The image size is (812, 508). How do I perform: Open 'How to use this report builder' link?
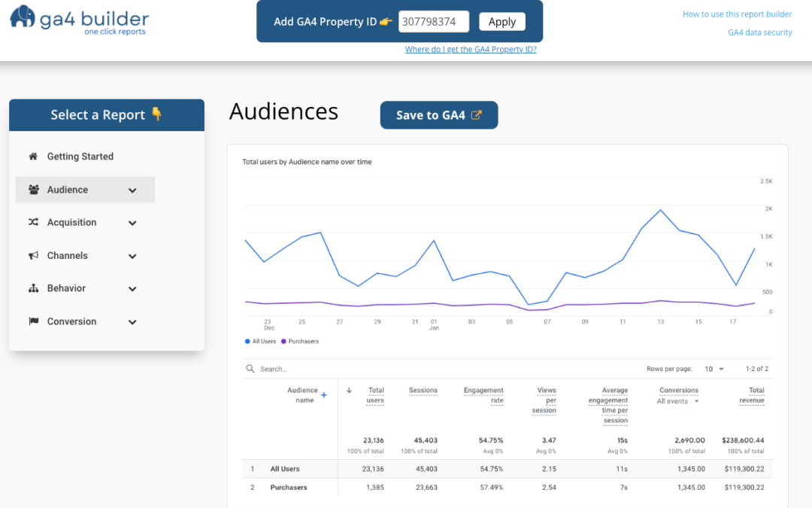[x=737, y=14]
